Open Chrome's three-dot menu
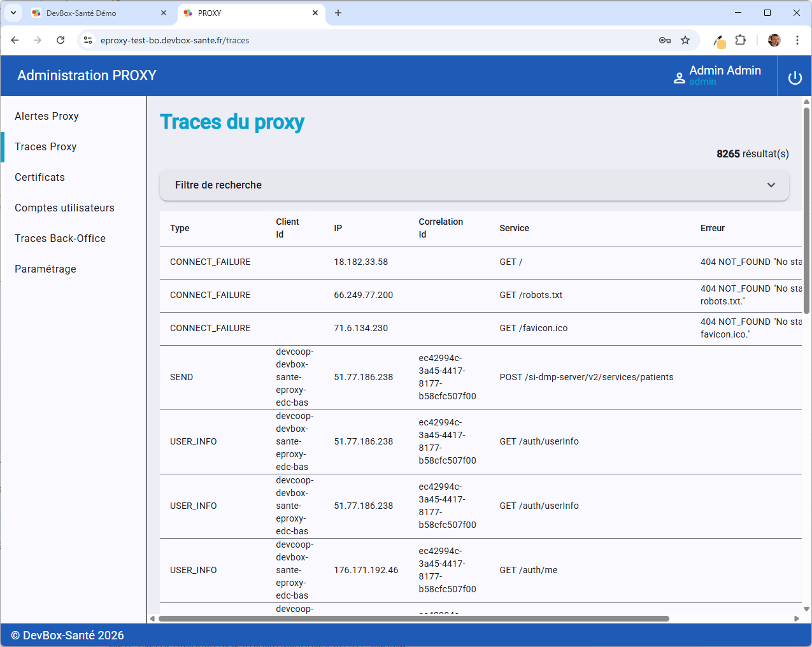Image resolution: width=812 pixels, height=647 pixels. (797, 39)
